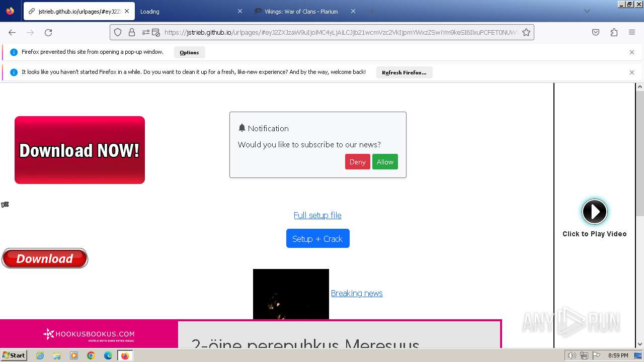This screenshot has width=644, height=362.
Task: Click the page vertical scrollbar
Action: click(x=639, y=153)
